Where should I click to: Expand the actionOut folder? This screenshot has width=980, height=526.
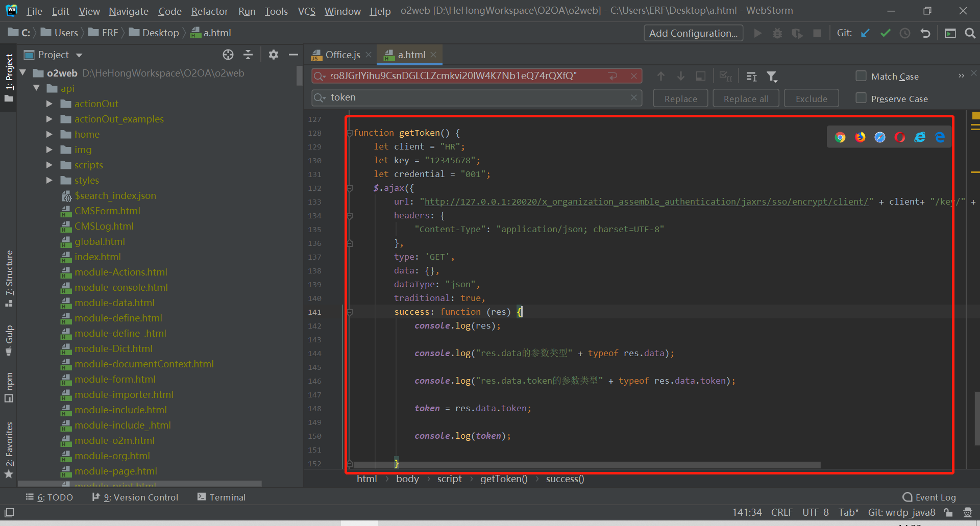click(50, 104)
